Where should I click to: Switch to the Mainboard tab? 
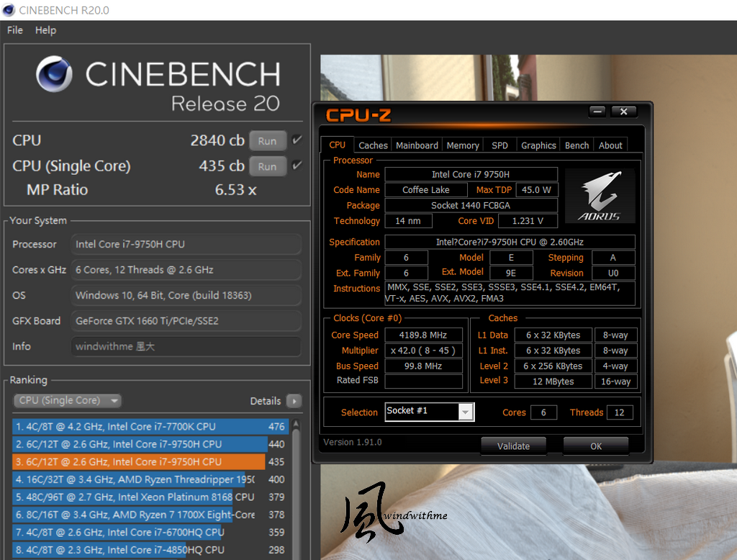click(417, 145)
